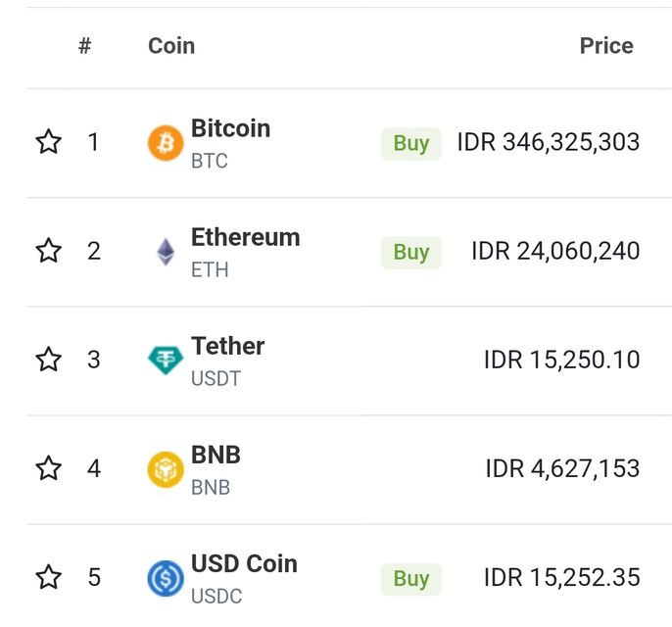
Task: Mark USD Coin as favorite star
Action: pos(49,578)
